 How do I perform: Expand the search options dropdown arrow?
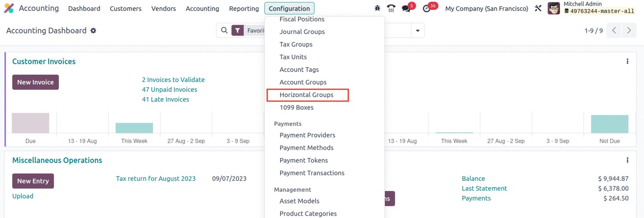point(418,30)
